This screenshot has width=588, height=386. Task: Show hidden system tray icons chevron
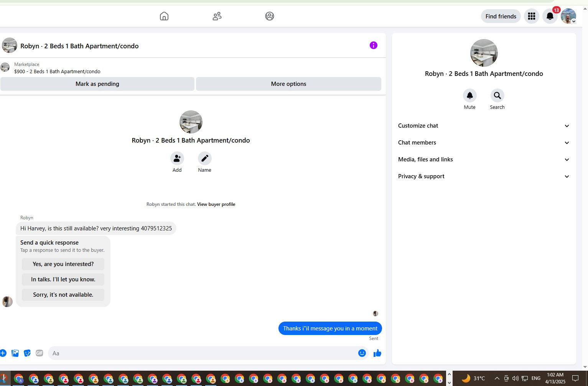click(x=497, y=378)
